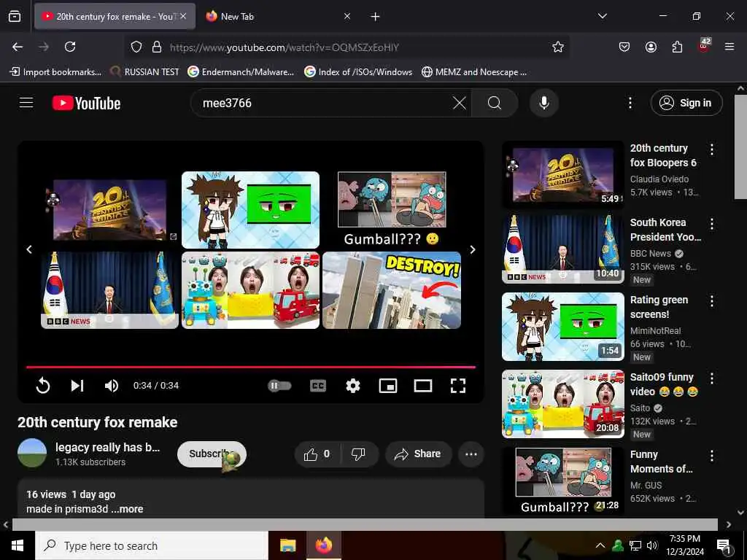
Task: Open menu for 20th century fox Bloopers
Action: pyautogui.click(x=712, y=149)
